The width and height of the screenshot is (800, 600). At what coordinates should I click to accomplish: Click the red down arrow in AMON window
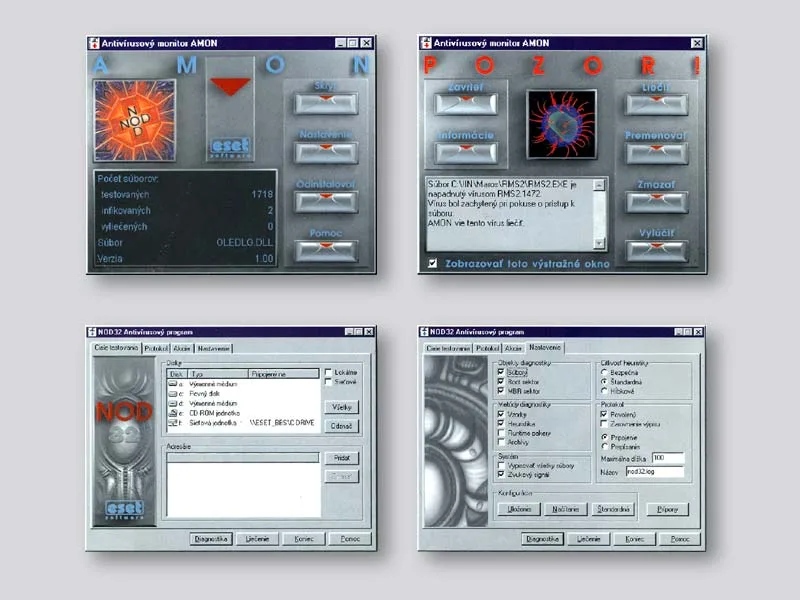[230, 86]
